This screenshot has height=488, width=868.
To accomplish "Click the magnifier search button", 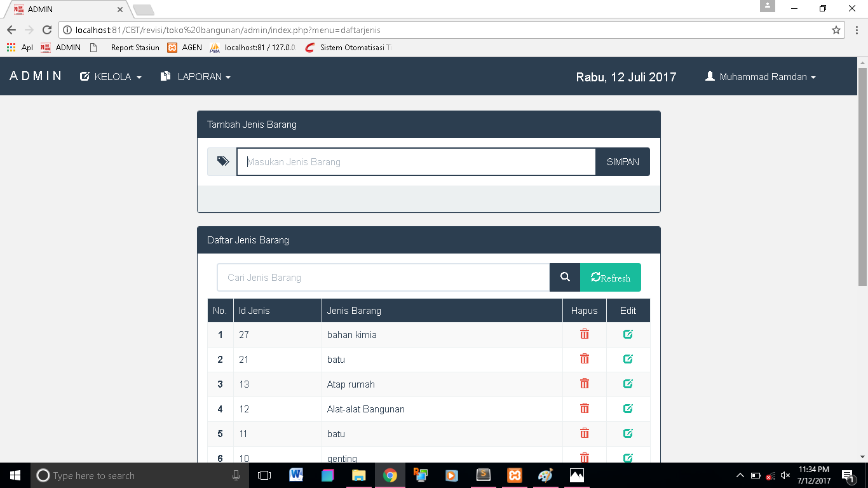I will [x=565, y=278].
